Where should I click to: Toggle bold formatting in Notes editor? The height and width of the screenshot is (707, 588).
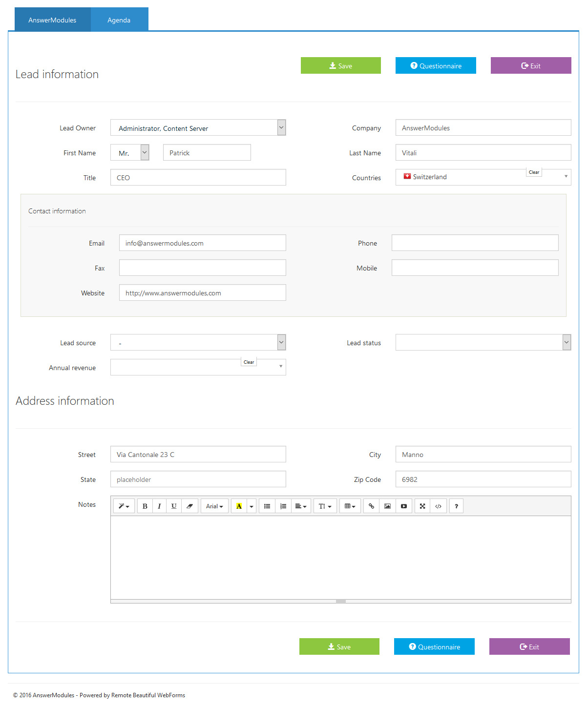(x=145, y=506)
